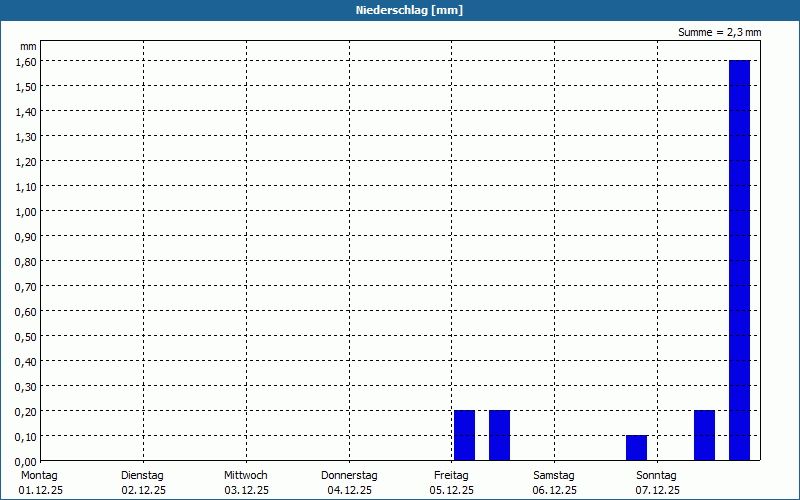
Task: Click the y-axis value '1,50'
Action: pos(26,87)
